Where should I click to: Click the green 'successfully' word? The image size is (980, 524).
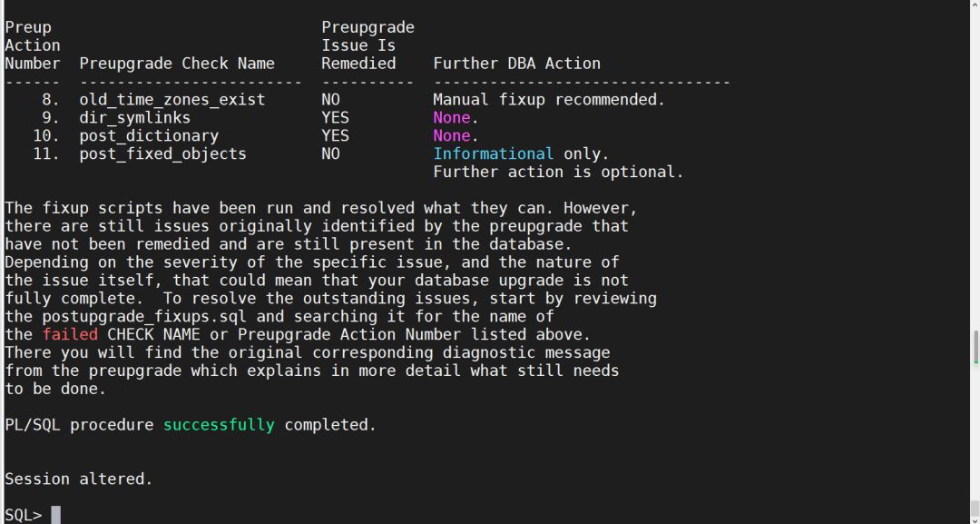pos(219,425)
